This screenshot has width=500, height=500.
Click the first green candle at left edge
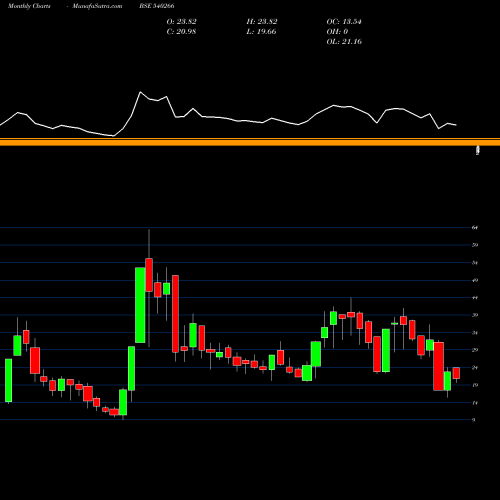point(8,380)
